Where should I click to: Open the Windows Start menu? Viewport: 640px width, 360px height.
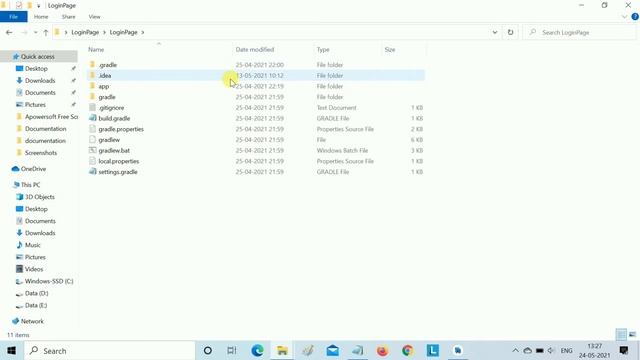[11, 351]
